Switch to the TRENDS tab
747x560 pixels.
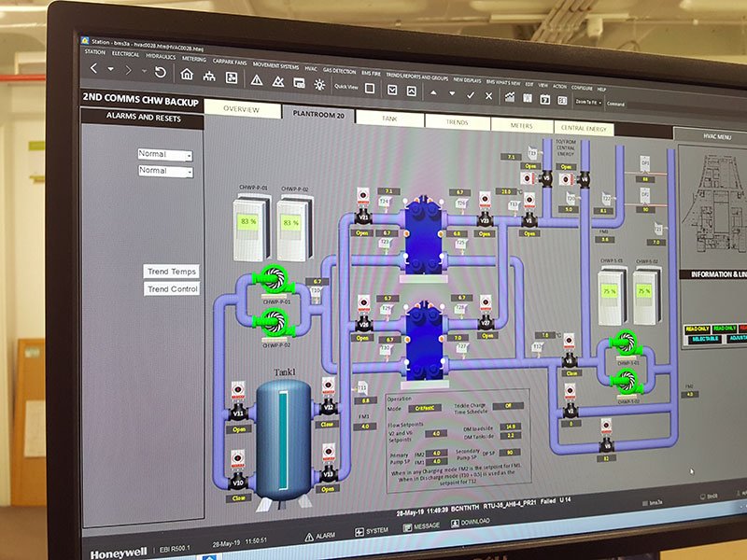click(x=457, y=122)
